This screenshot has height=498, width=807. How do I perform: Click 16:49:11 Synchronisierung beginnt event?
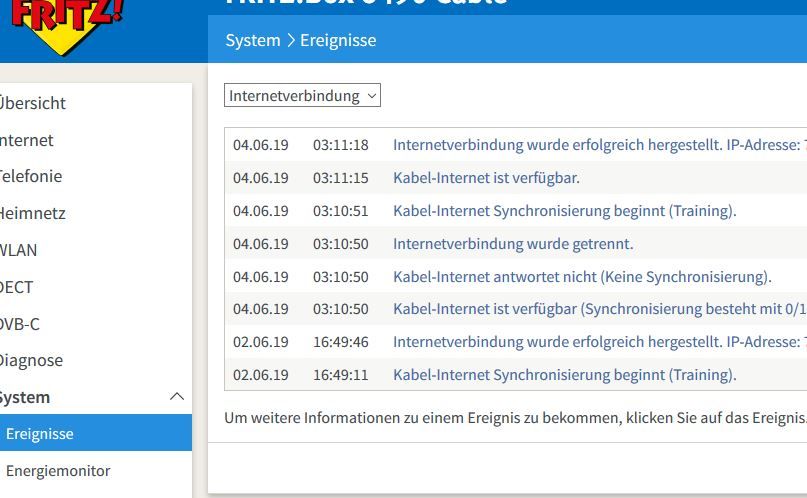coord(564,375)
